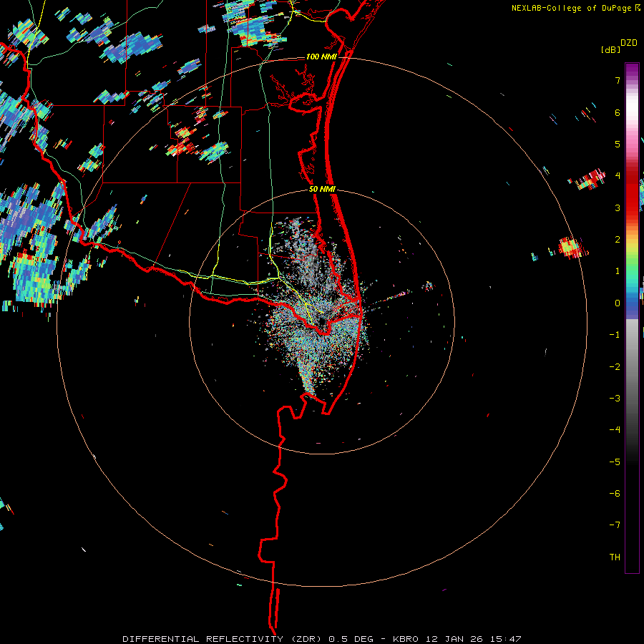Click the -2 value on the color scale
The width and height of the screenshot is (644, 644).
[x=615, y=367]
